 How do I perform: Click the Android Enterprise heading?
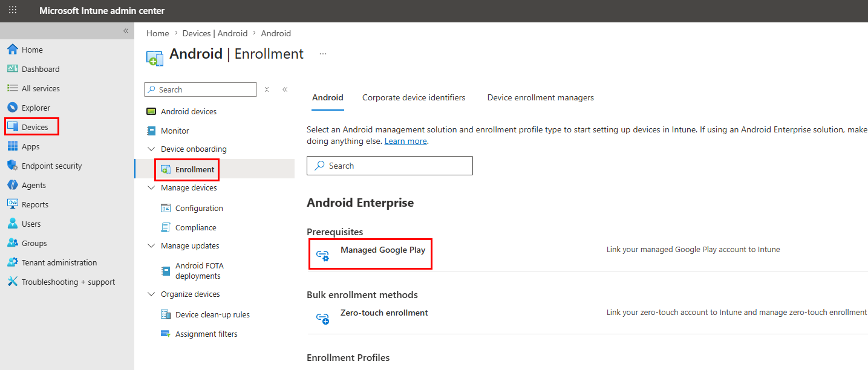[x=361, y=203]
